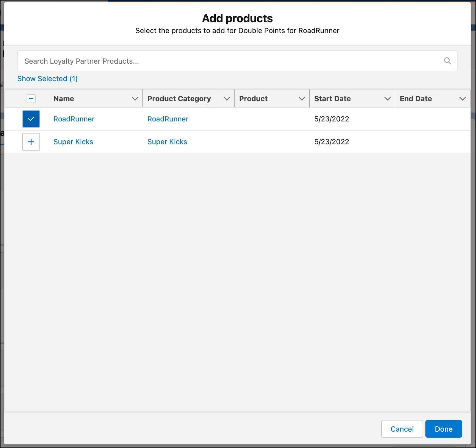This screenshot has width=476, height=448.
Task: Select Super Kicks using the plus icon
Action: click(31, 142)
